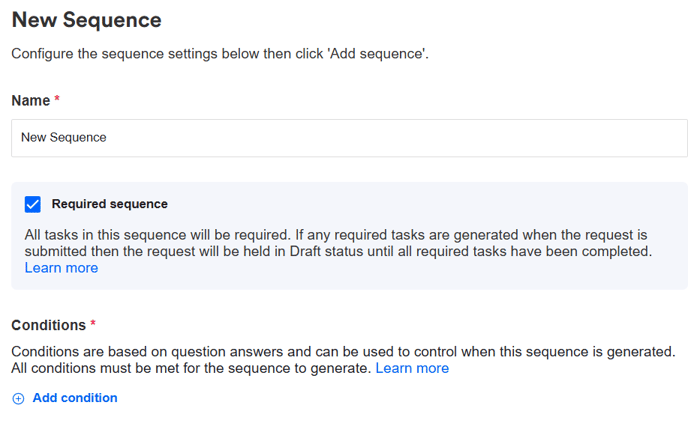
Task: Click the red asterisk next to Conditions
Action: tap(93, 325)
